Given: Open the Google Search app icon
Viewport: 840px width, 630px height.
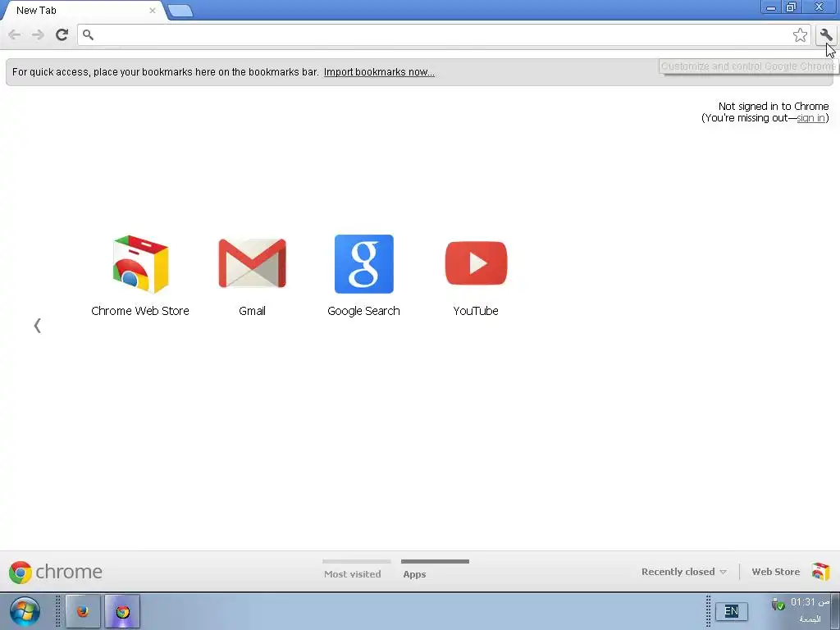Looking at the screenshot, I should 363,264.
